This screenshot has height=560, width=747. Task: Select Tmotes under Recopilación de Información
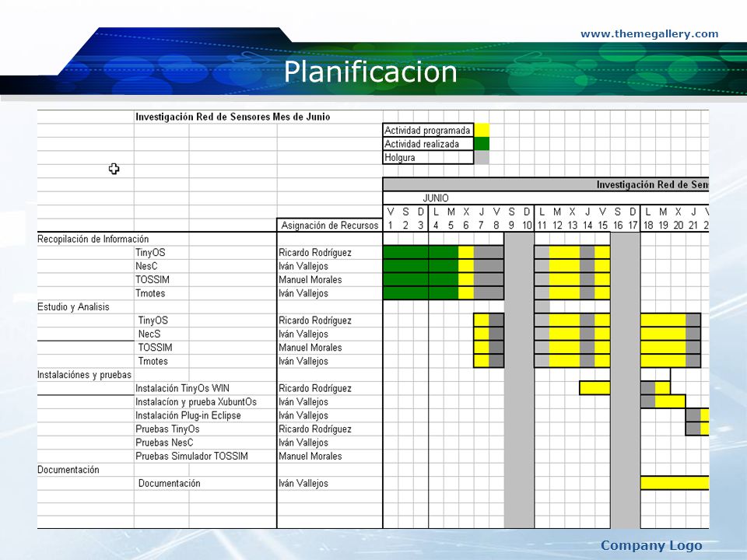click(150, 293)
